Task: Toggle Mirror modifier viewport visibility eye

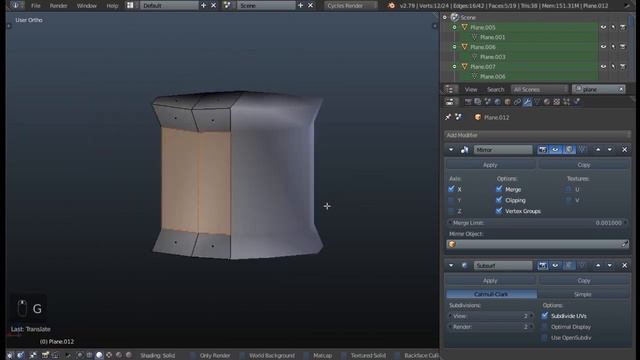Action: pos(556,150)
